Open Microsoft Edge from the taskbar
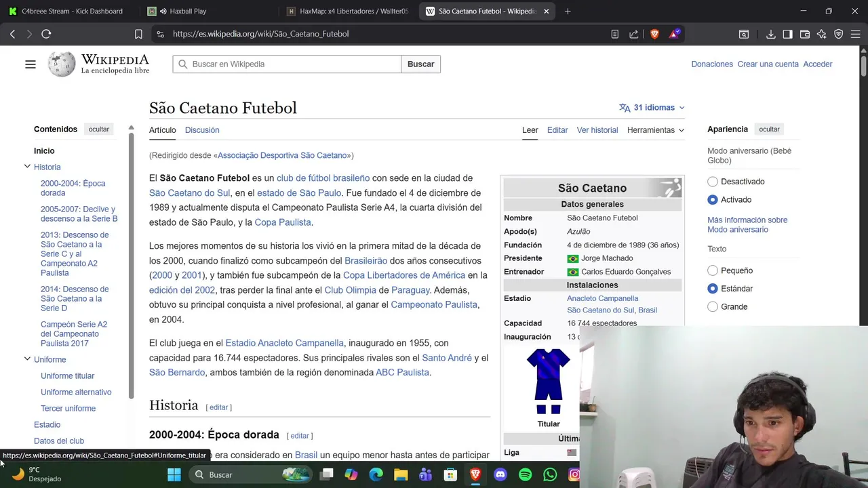 [376, 474]
